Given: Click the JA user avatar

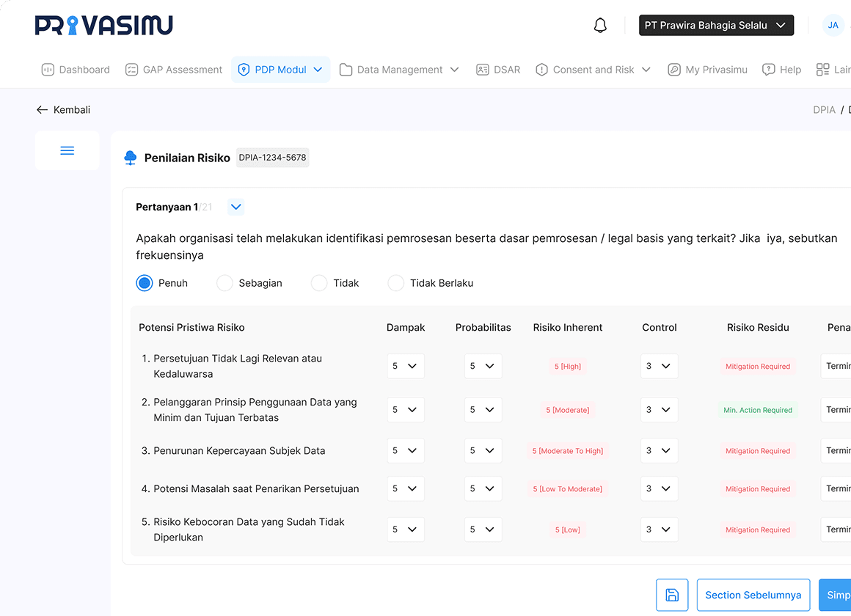Looking at the screenshot, I should [x=833, y=25].
